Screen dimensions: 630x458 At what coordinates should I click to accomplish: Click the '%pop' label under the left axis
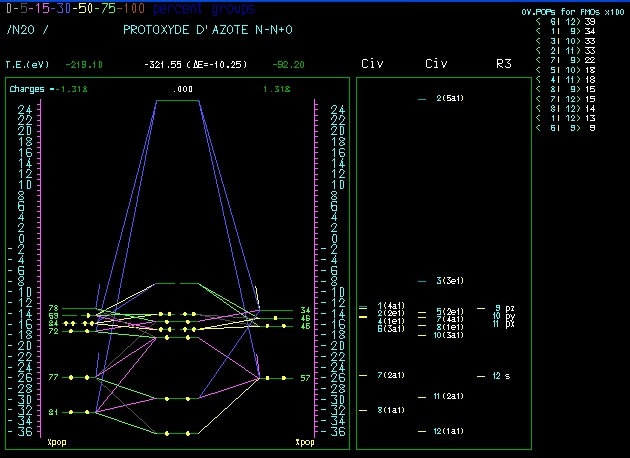click(57, 442)
